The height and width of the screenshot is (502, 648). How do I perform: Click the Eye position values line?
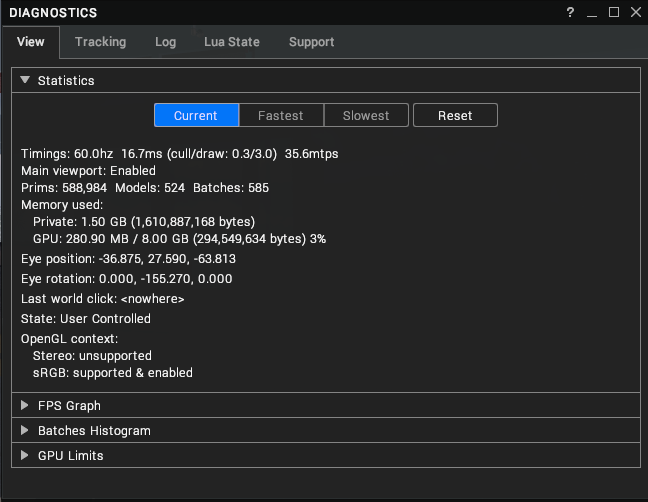click(128, 258)
